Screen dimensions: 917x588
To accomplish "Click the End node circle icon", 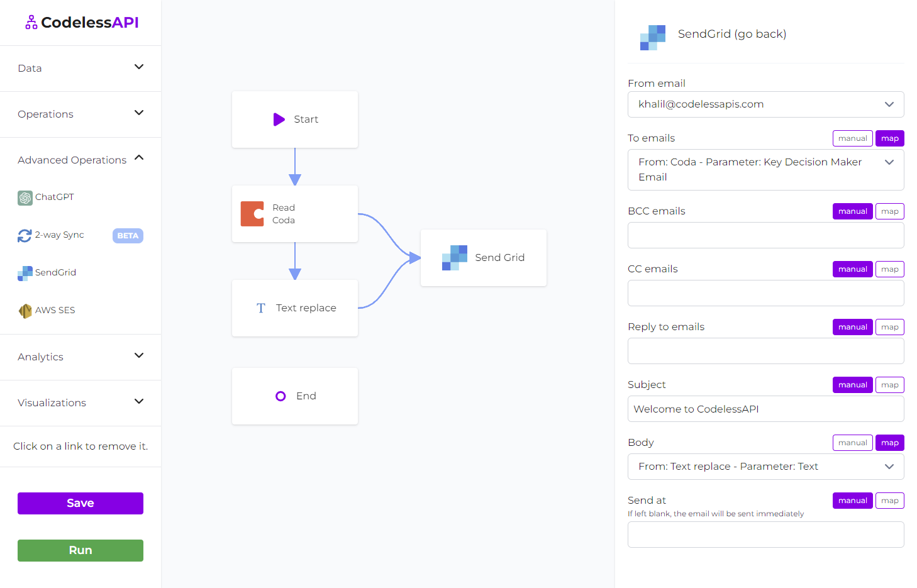I will 281,396.
